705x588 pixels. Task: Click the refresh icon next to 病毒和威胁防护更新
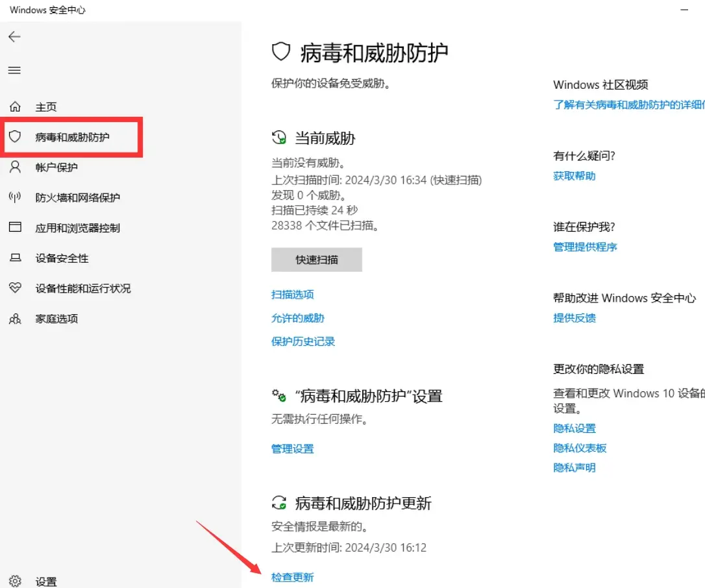point(279,502)
